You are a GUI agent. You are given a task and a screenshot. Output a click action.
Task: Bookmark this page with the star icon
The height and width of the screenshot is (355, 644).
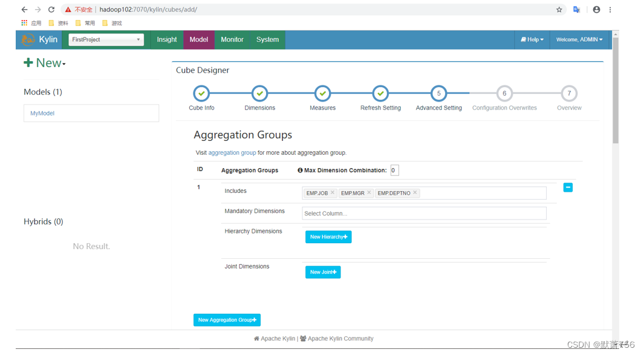[x=559, y=10]
